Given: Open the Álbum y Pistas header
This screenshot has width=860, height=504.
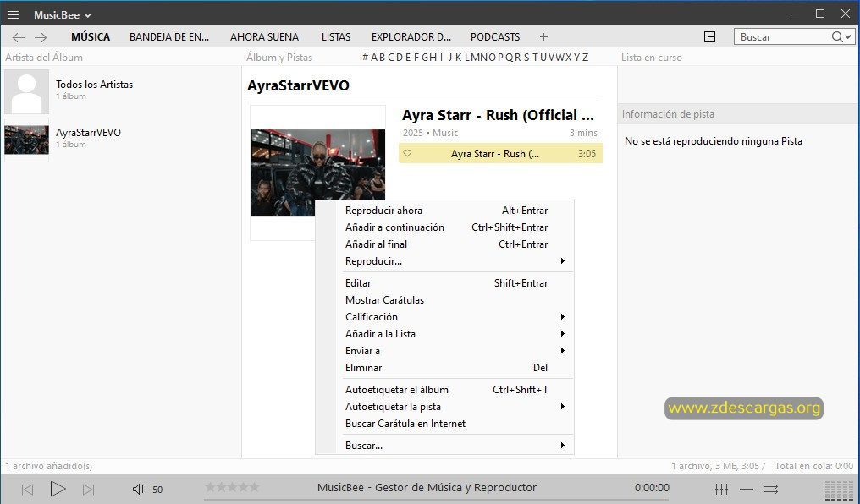Looking at the screenshot, I should click(x=279, y=57).
